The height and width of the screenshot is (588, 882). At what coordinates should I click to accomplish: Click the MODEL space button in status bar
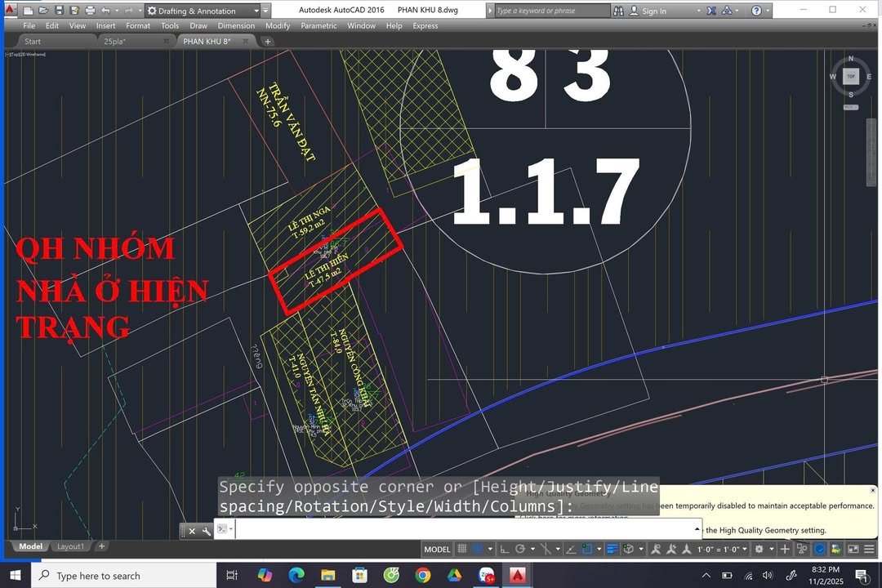tap(437, 549)
